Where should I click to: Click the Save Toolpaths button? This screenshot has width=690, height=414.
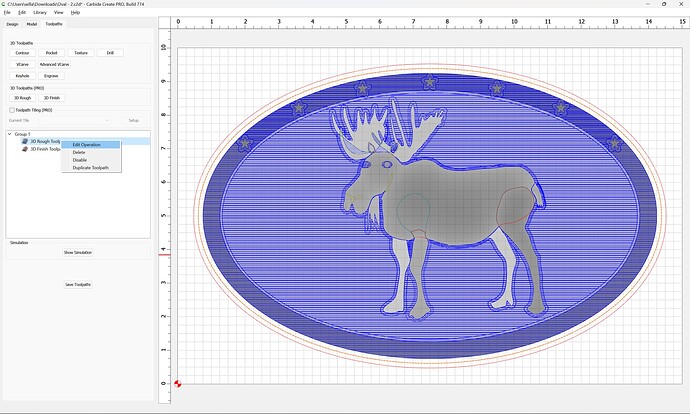pyautogui.click(x=78, y=285)
